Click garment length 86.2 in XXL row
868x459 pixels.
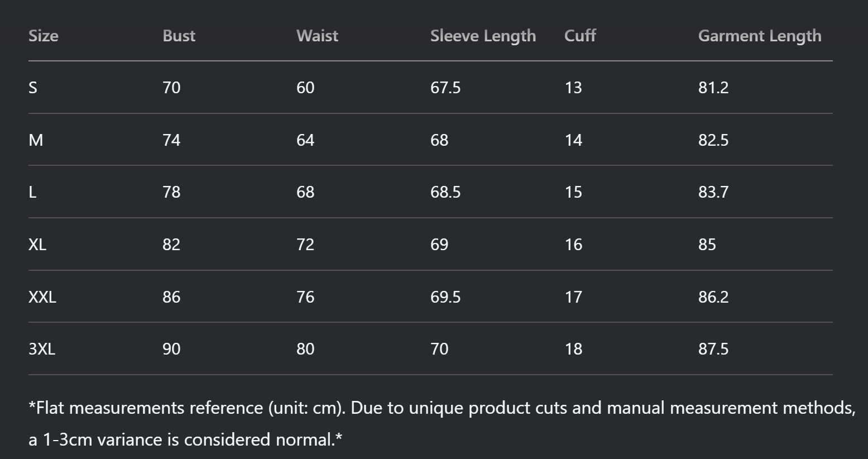coord(713,297)
